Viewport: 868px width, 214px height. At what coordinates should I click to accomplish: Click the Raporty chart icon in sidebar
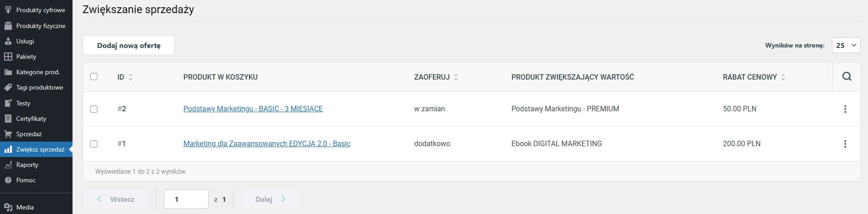point(8,165)
